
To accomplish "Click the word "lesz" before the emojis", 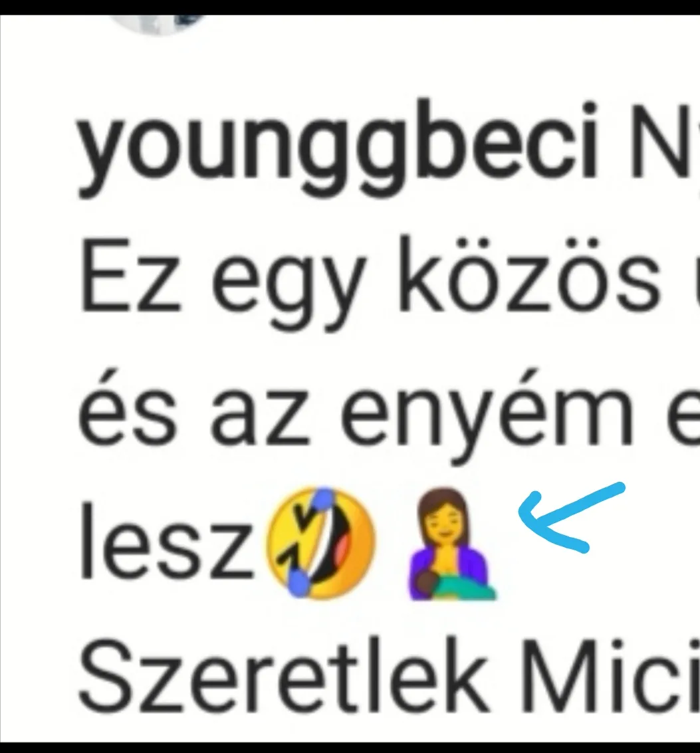I will (166, 540).
